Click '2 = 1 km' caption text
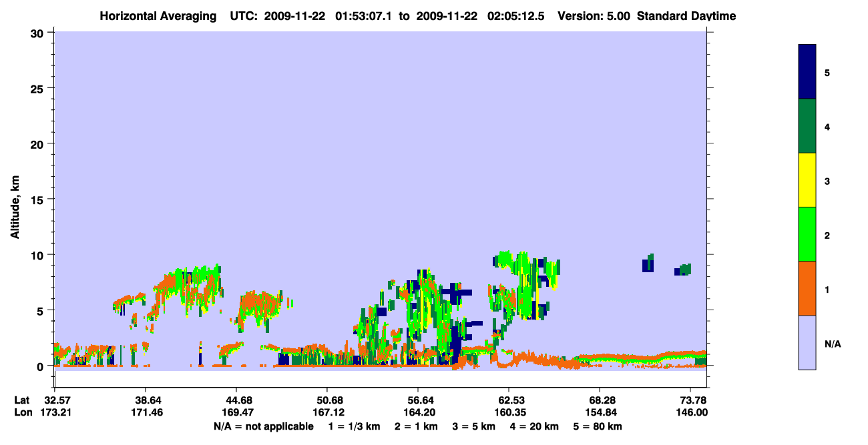Image resolution: width=868 pixels, height=445 pixels. coord(416,426)
